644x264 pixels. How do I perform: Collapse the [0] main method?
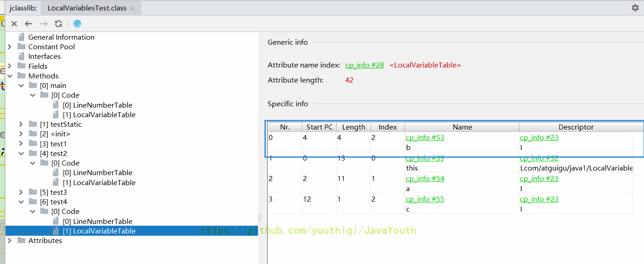(21, 86)
